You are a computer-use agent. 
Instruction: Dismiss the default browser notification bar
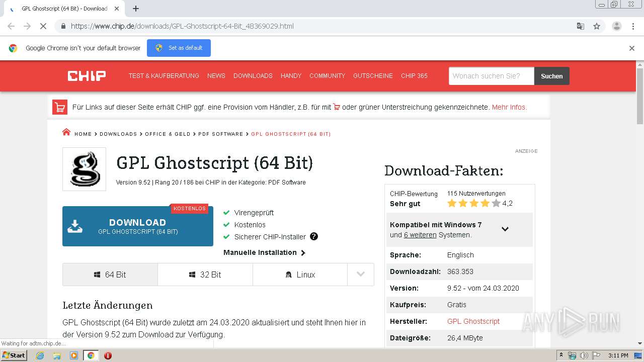pyautogui.click(x=632, y=48)
